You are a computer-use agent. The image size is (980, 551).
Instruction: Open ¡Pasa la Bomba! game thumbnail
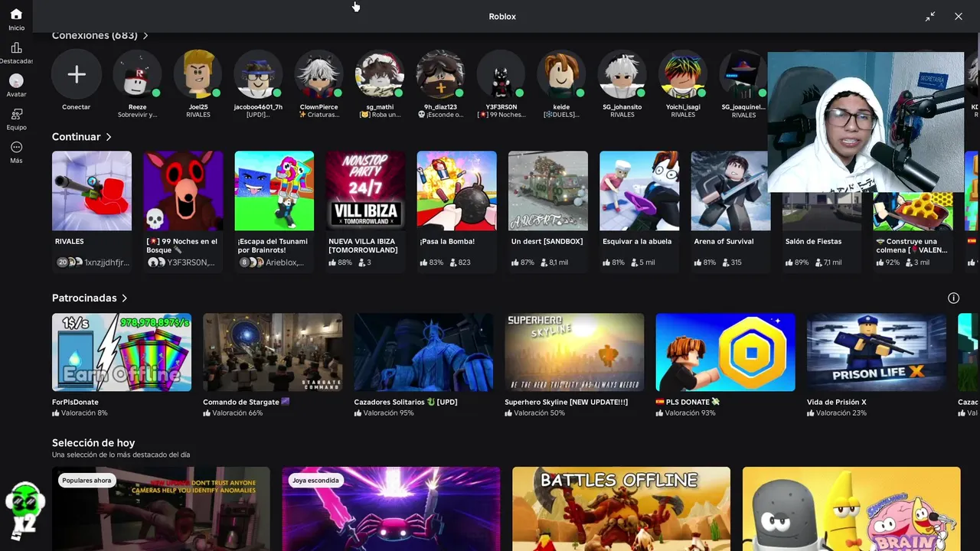457,191
